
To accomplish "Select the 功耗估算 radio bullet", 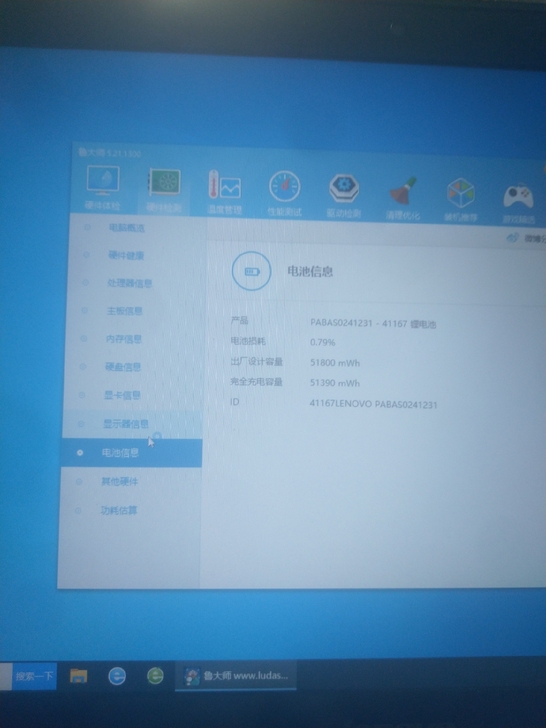I will [x=78, y=511].
